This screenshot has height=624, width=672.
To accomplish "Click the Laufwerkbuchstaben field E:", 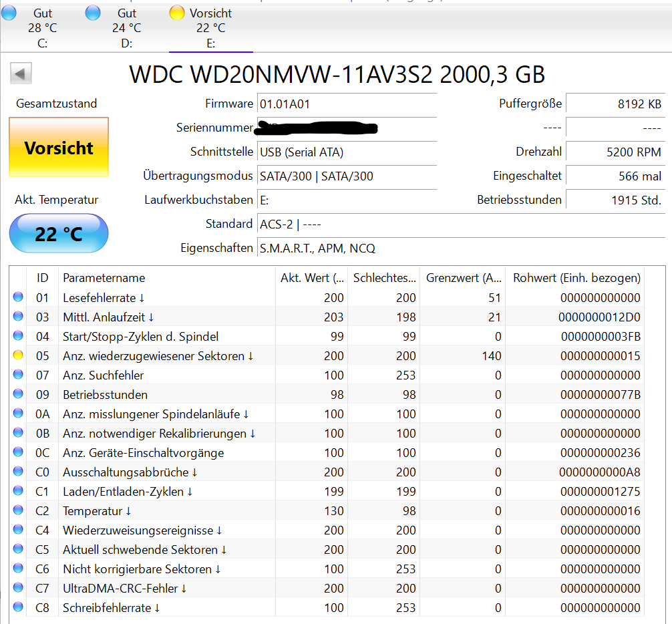I will pyautogui.click(x=347, y=200).
